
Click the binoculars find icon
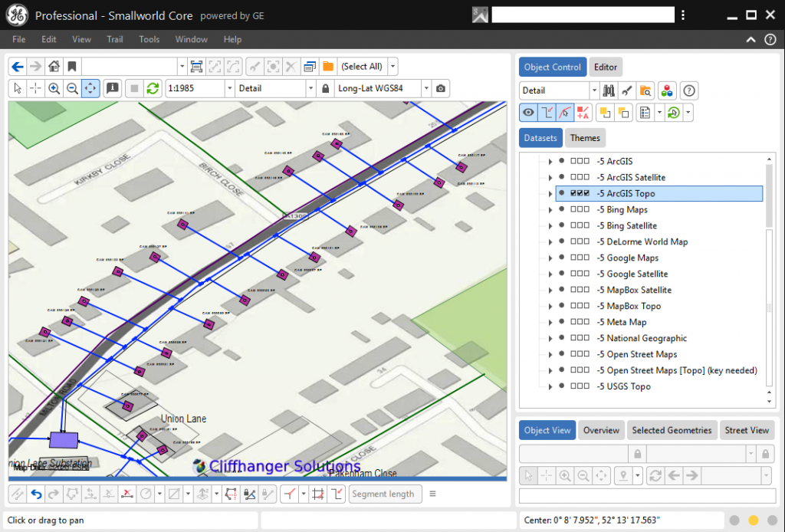(609, 90)
